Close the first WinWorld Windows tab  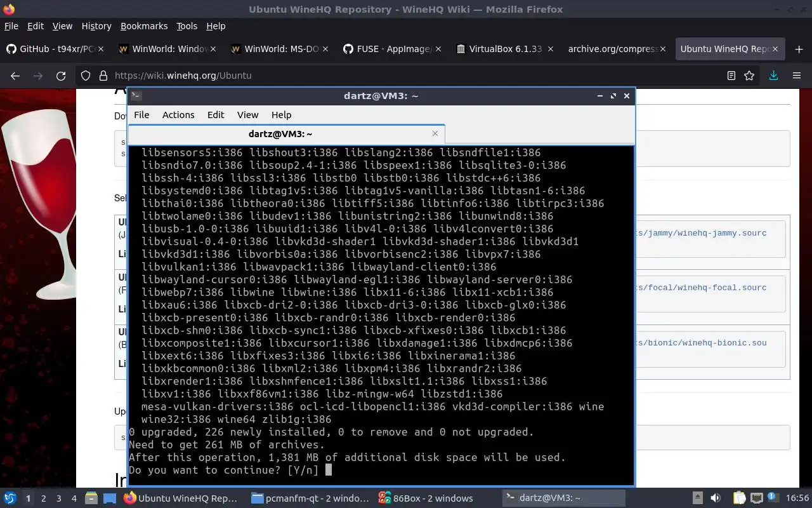[x=213, y=49]
